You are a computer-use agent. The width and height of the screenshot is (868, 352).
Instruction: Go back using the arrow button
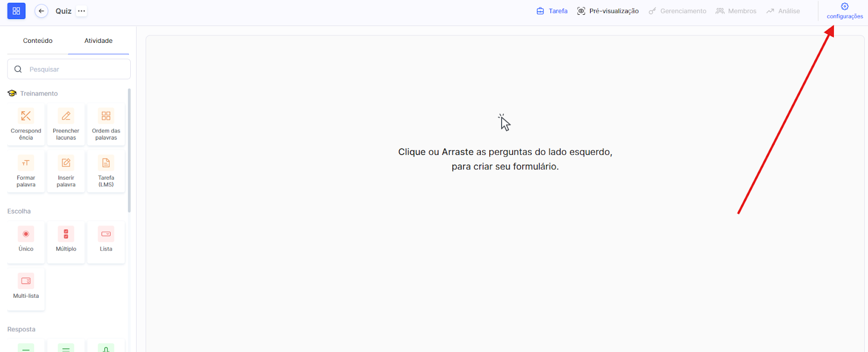point(41,11)
